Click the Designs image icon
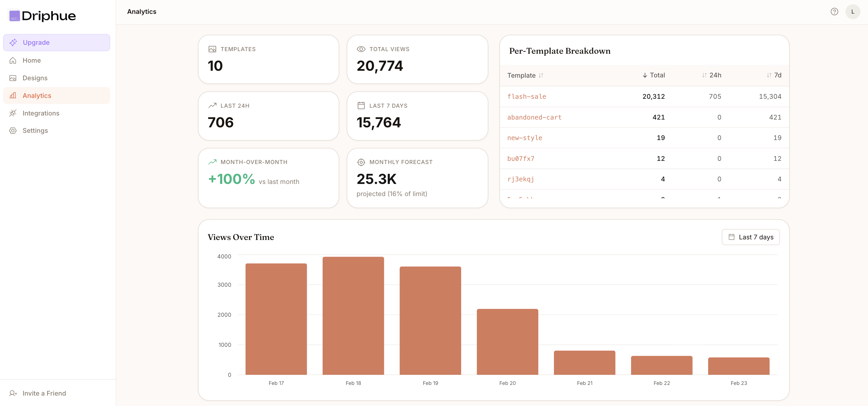The height and width of the screenshot is (406, 868). 13,78
